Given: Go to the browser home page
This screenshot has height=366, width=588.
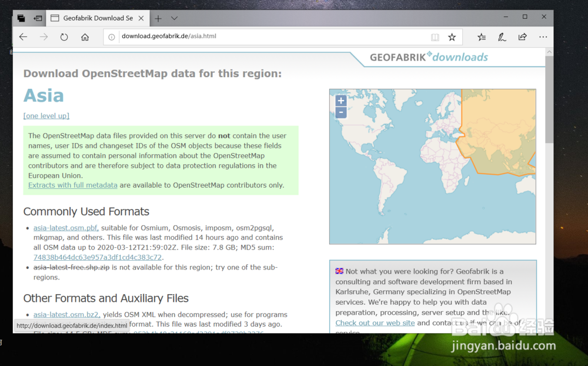Looking at the screenshot, I should (x=84, y=36).
